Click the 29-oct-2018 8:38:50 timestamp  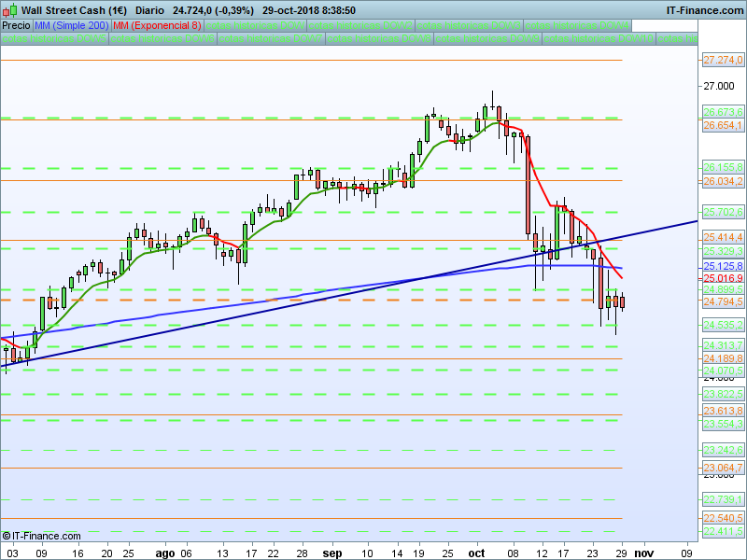(309, 10)
